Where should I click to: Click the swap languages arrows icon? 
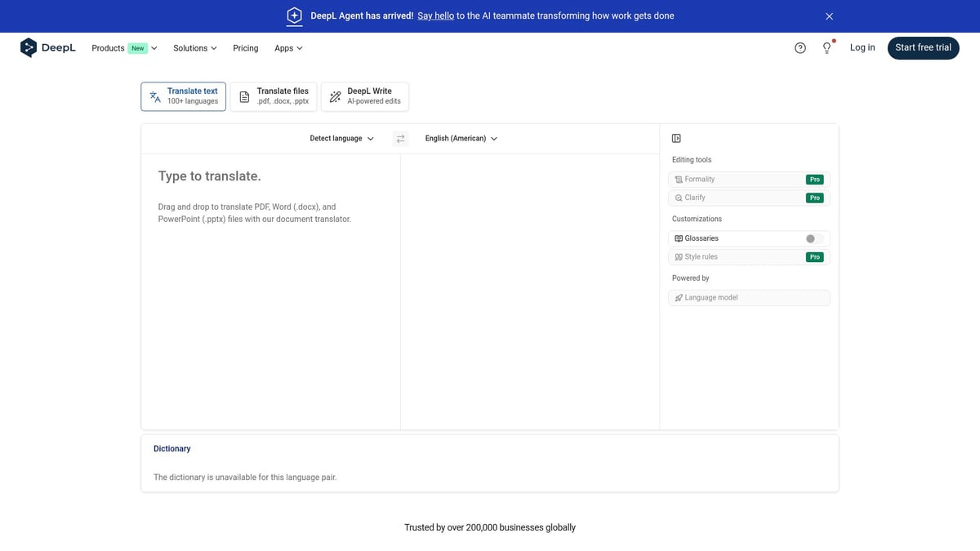click(400, 137)
